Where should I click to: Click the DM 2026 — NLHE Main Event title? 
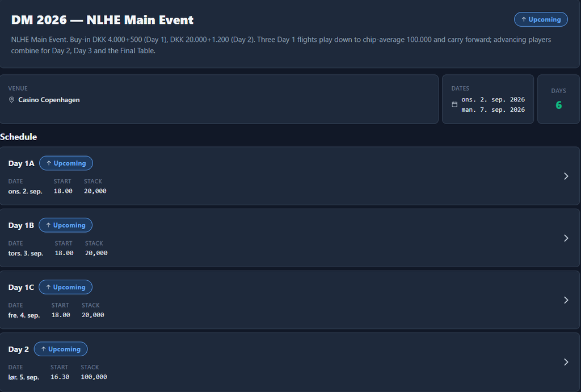(x=102, y=20)
